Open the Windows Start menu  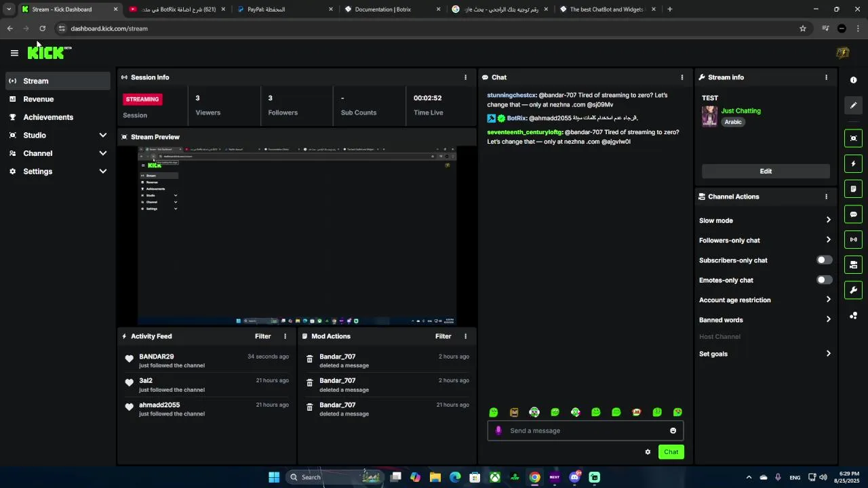[x=274, y=477]
